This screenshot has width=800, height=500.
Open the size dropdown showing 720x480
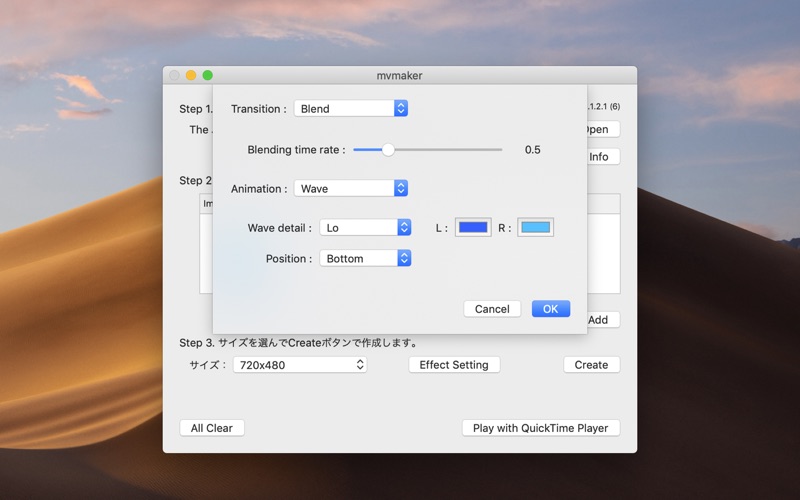click(x=300, y=365)
